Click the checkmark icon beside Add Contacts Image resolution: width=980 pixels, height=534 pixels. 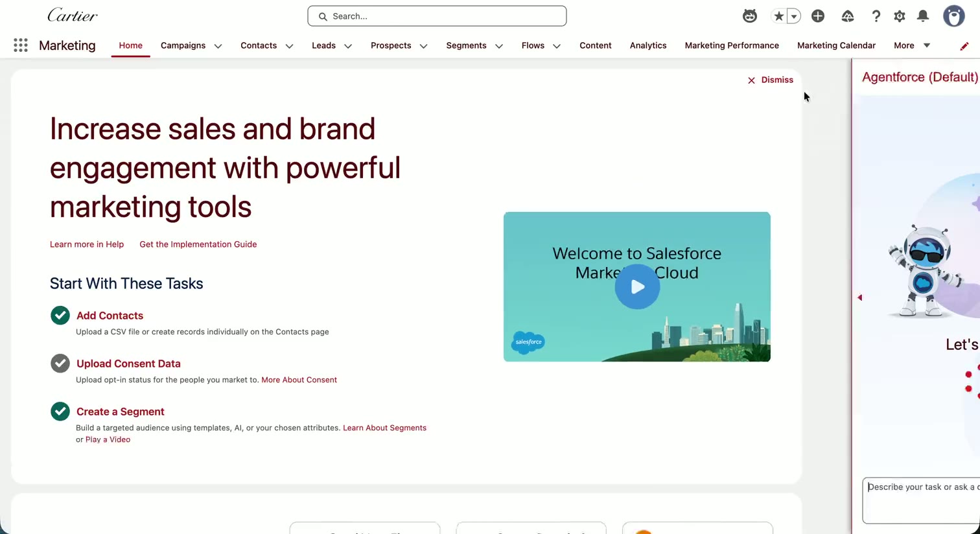60,316
